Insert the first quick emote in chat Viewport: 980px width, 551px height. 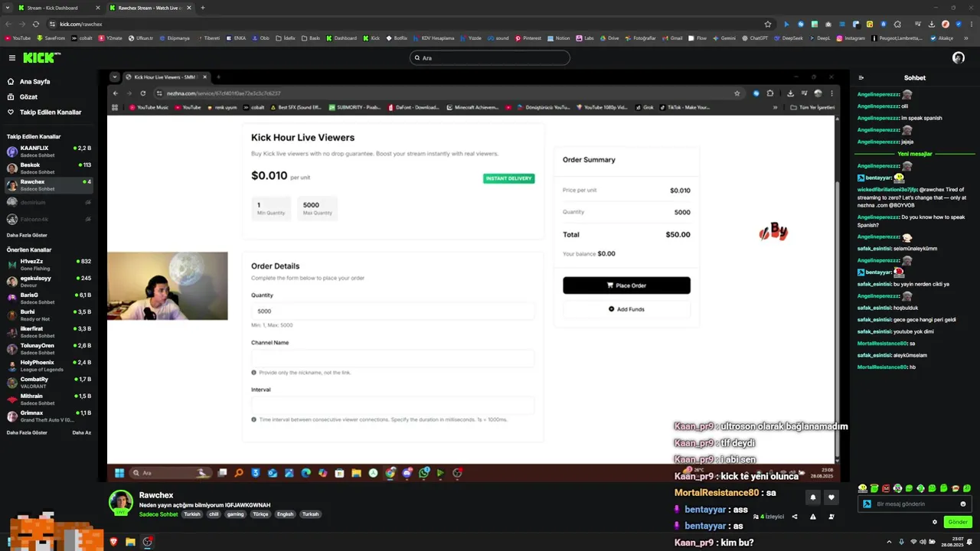(864, 488)
